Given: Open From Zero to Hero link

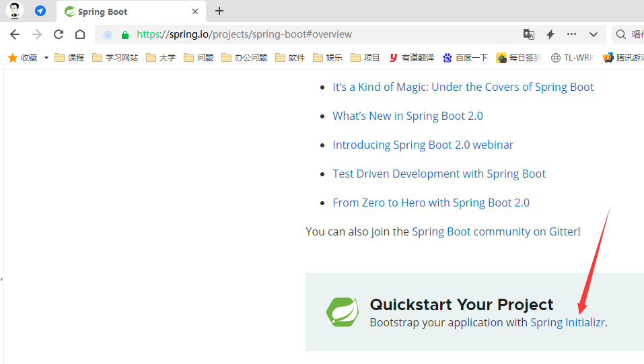Looking at the screenshot, I should pos(431,203).
